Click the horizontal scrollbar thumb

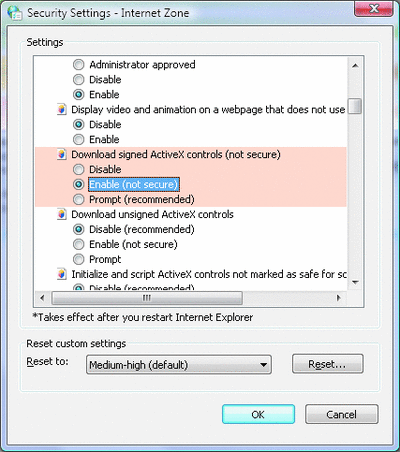point(147,298)
